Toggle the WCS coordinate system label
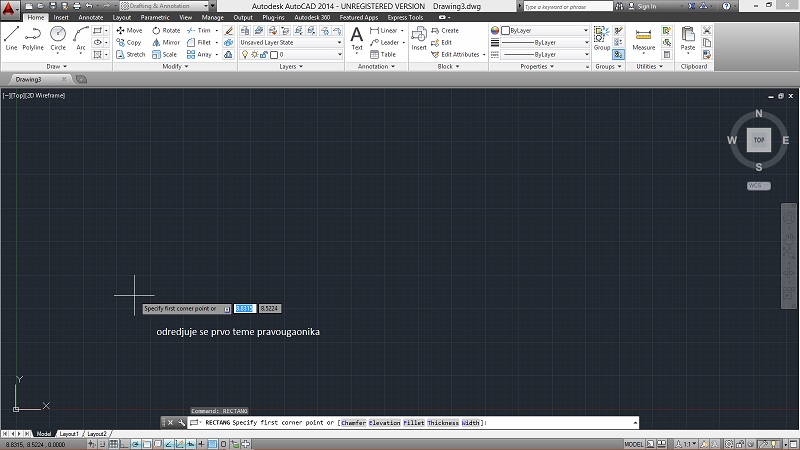Image resolution: width=800 pixels, height=450 pixels. coord(757,185)
